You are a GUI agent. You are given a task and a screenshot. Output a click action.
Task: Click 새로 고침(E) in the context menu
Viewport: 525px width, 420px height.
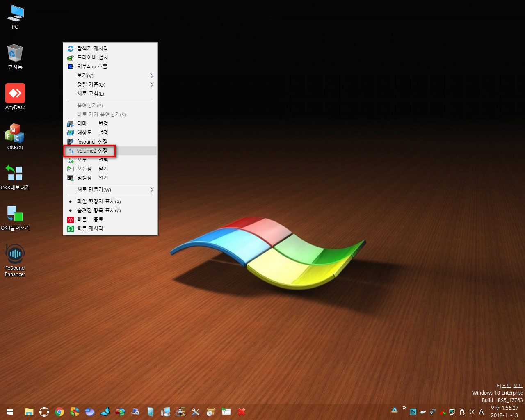(110, 94)
